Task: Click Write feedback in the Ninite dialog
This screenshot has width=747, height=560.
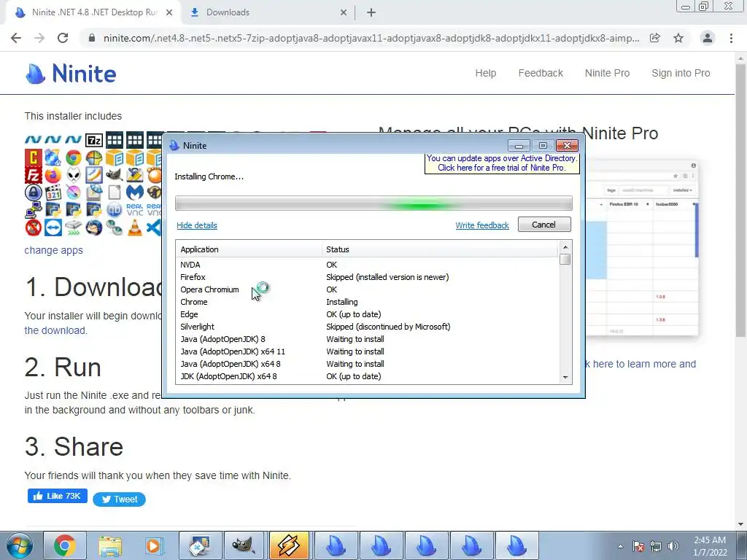Action: click(482, 225)
